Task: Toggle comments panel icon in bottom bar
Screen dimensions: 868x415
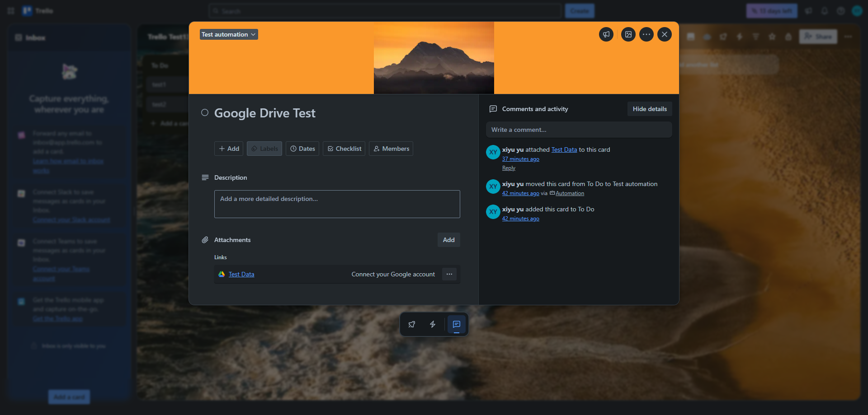Action: (x=457, y=324)
